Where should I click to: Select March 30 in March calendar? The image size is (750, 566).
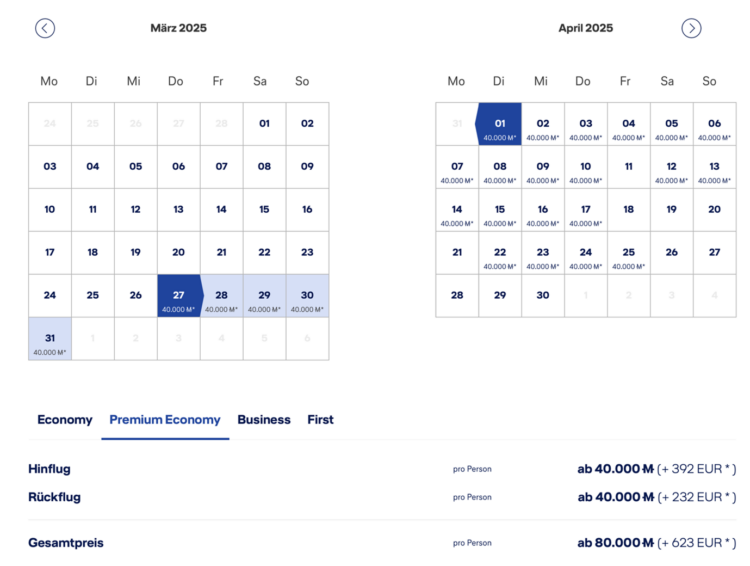tap(308, 296)
